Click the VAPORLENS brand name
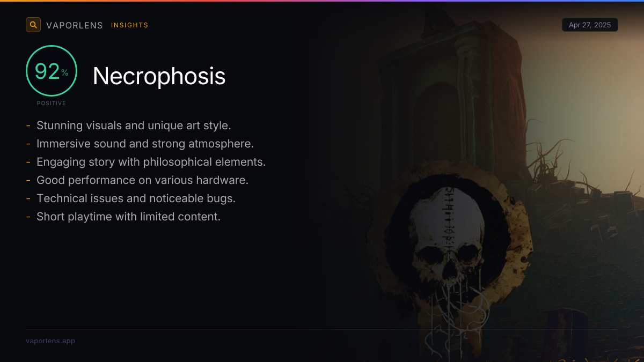The image size is (644, 362). tap(75, 25)
